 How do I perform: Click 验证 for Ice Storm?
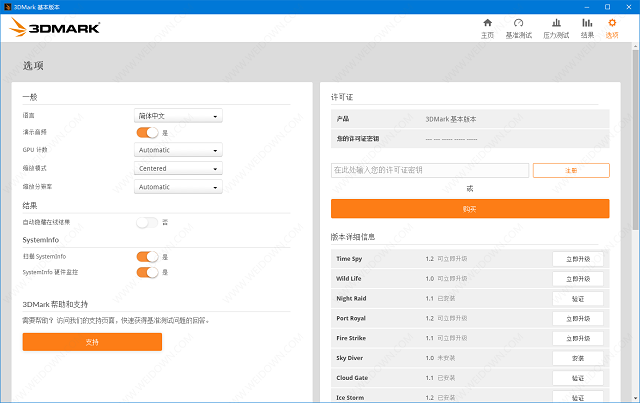coord(578,397)
